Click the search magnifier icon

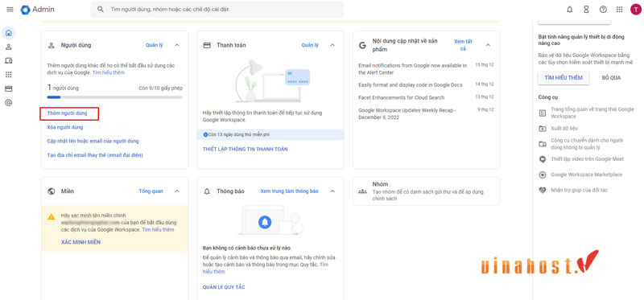100,9
